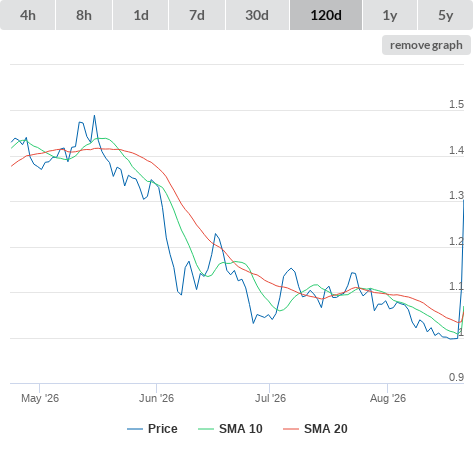Choose the 7d range tab

click(x=197, y=15)
